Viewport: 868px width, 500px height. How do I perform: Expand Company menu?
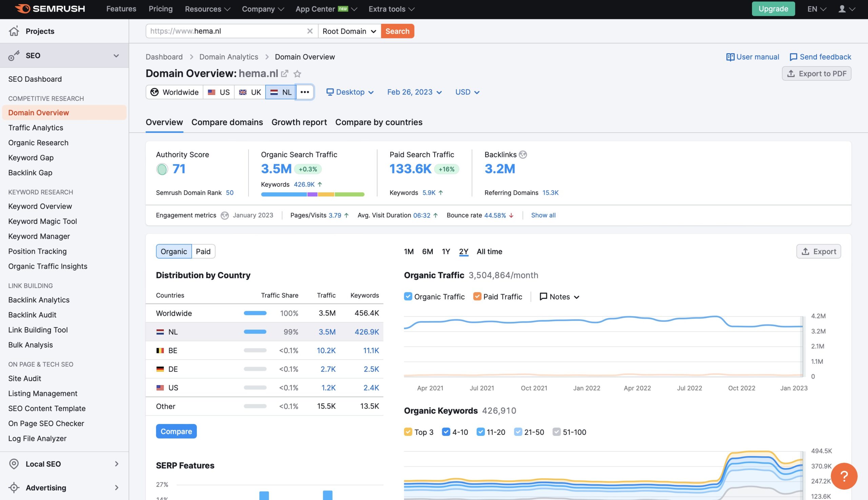click(263, 9)
